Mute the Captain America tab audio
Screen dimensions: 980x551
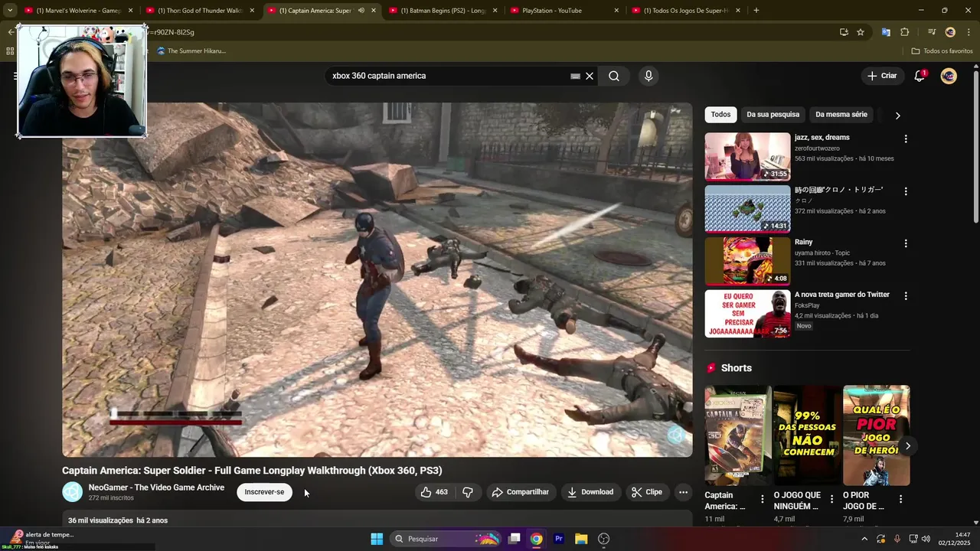point(361,11)
